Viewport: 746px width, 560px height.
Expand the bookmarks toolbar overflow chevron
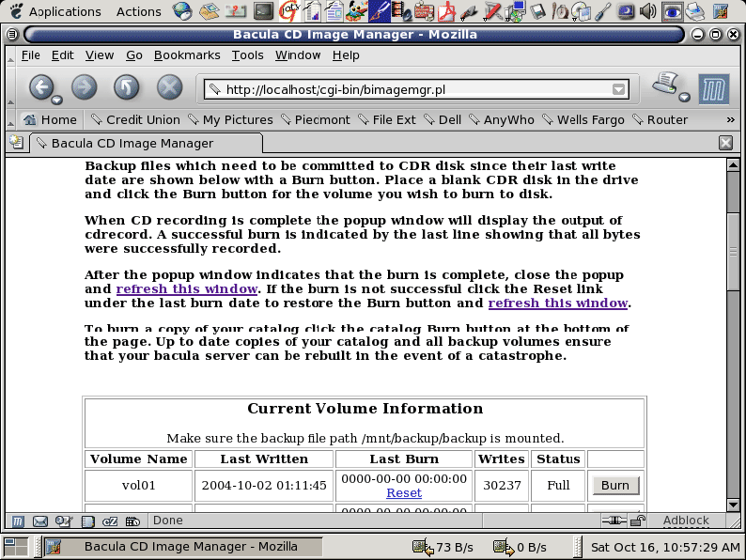(730, 120)
